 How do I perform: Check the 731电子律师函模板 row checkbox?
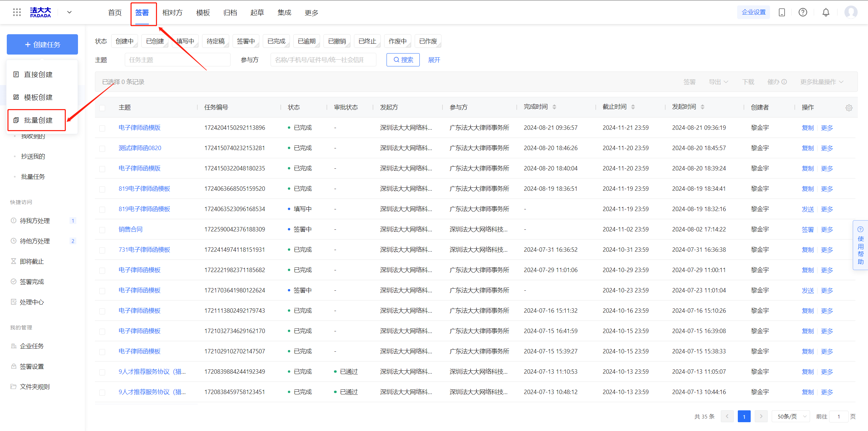[102, 250]
